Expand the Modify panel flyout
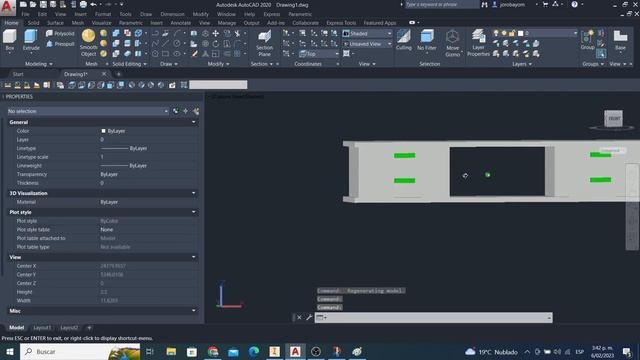Image resolution: width=640 pixels, height=360 pixels. [218, 64]
